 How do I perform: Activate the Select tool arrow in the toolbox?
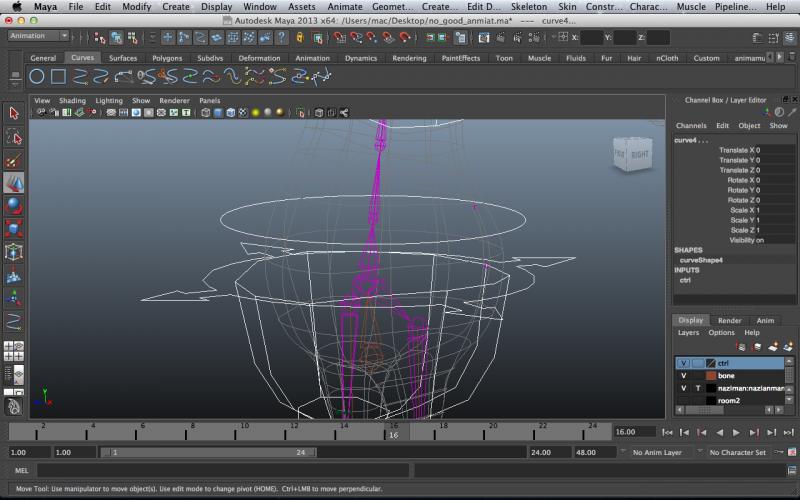pyautogui.click(x=14, y=113)
